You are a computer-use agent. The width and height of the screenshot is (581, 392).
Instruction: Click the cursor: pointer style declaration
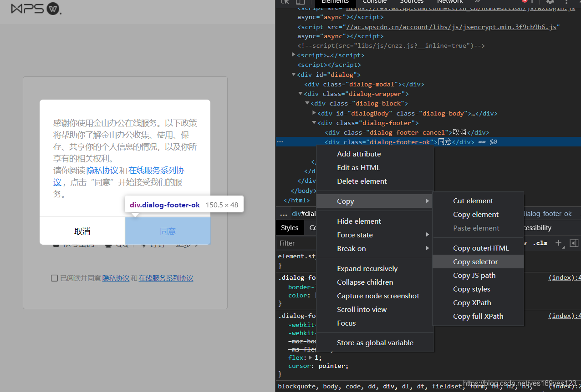pos(318,366)
